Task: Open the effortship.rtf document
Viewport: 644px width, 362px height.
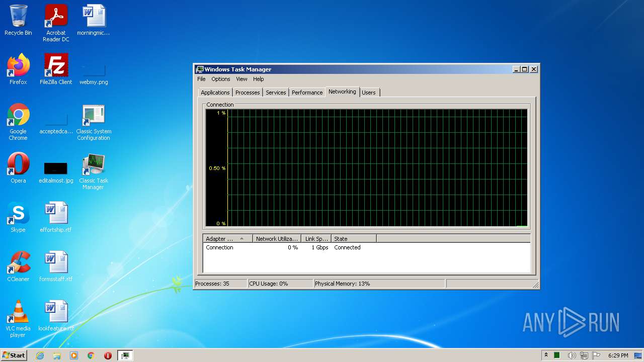Action: click(56, 217)
